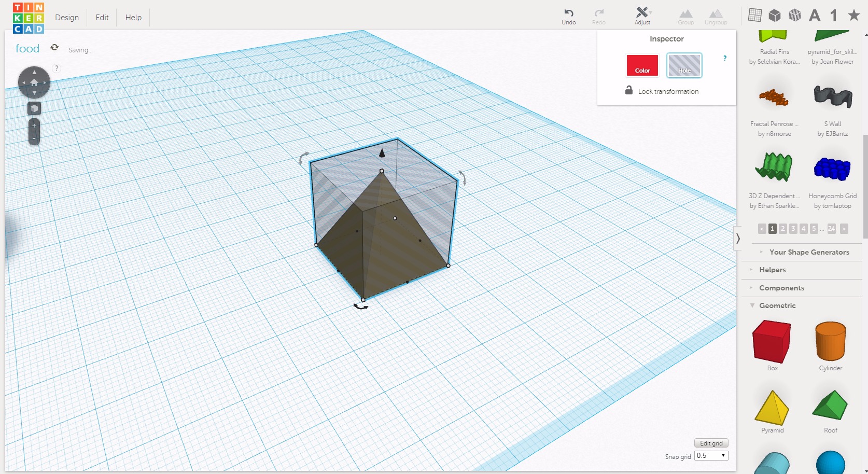Zoom in with the plus button
Viewport: 868px width, 474px height.
click(x=34, y=126)
